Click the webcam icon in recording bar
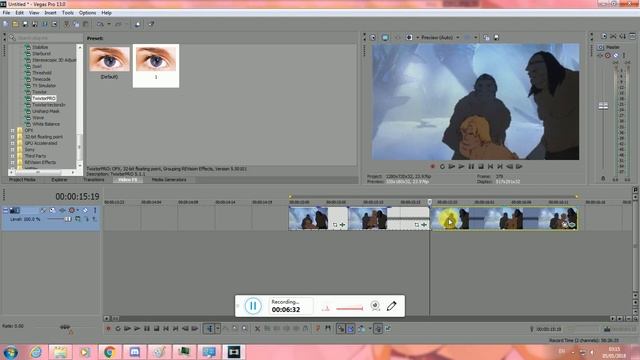 point(375,306)
